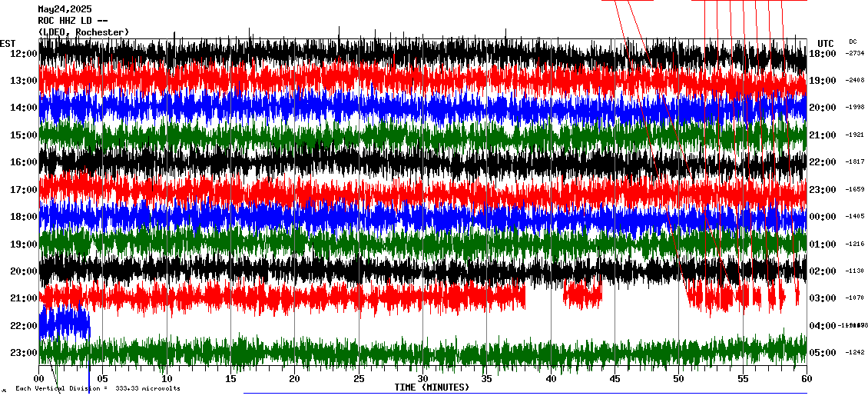Select the 23:00 EST row label
This screenshot has height=399, width=868.
pos(24,353)
